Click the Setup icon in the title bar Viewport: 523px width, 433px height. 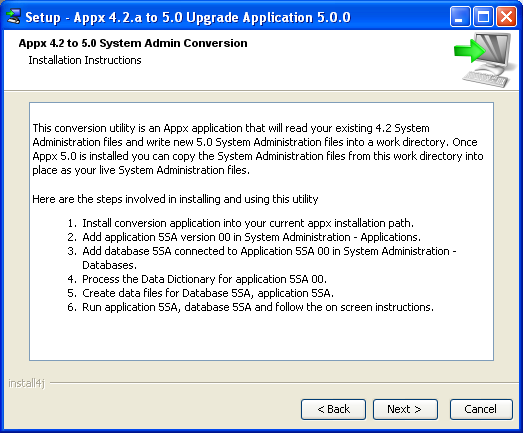[x=13, y=16]
